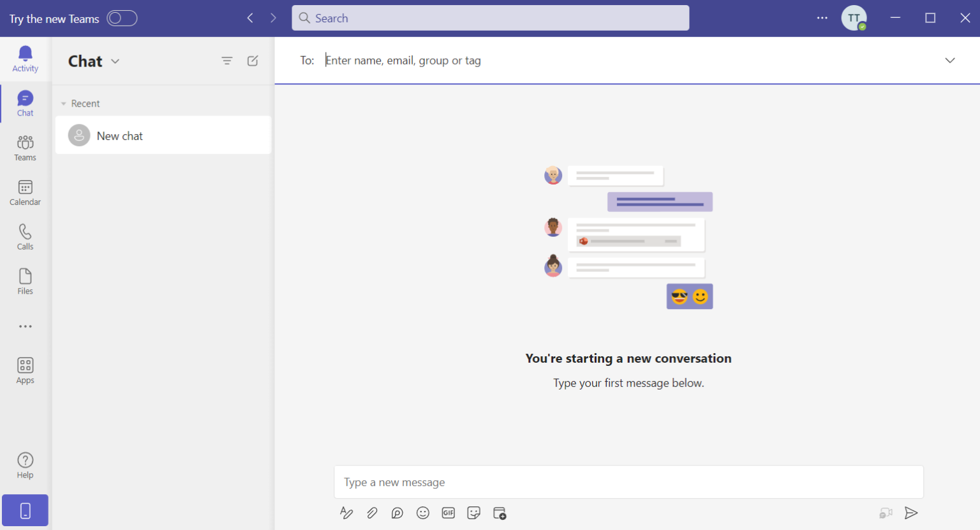The width and height of the screenshot is (980, 530).
Task: Open the Files section
Action: (25, 282)
